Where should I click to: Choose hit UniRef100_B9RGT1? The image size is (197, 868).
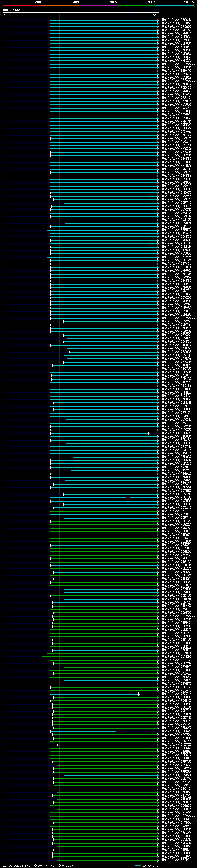click(x=176, y=33)
